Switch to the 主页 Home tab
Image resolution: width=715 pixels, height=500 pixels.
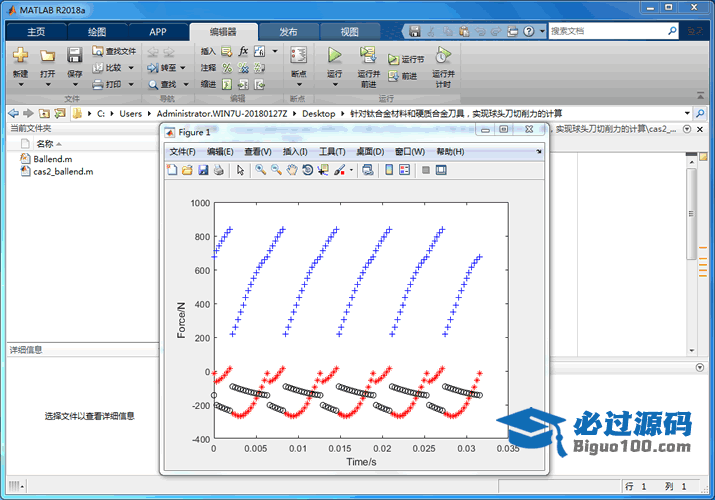[x=36, y=32]
